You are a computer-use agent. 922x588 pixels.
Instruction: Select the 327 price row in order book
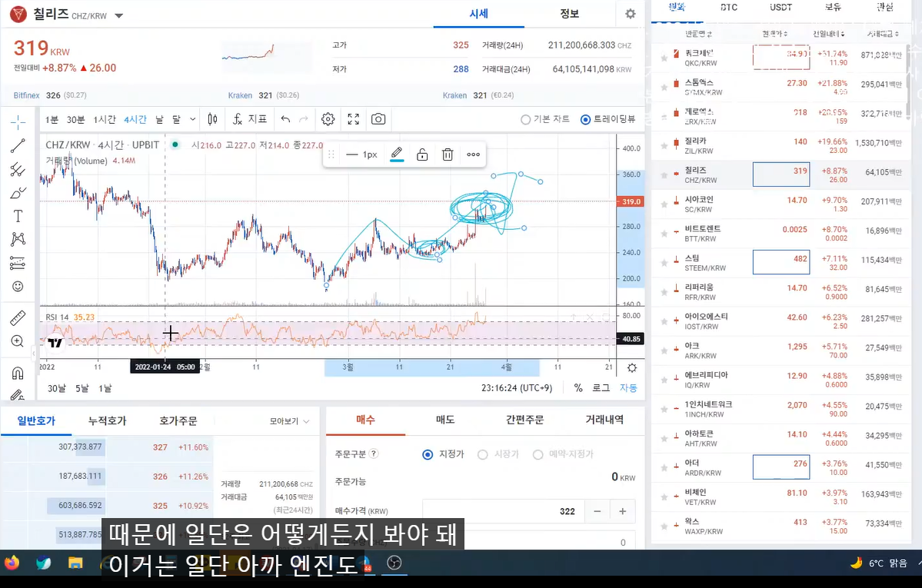pyautogui.click(x=105, y=447)
